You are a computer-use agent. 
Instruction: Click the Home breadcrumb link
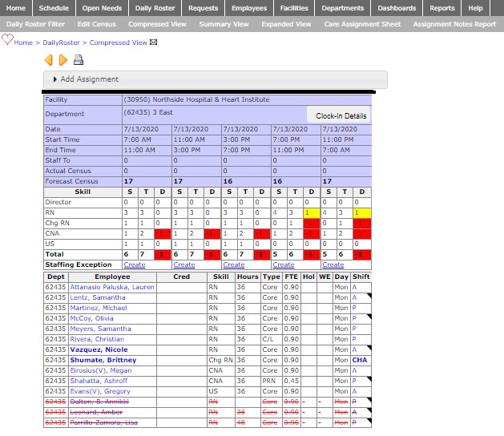[x=23, y=42]
